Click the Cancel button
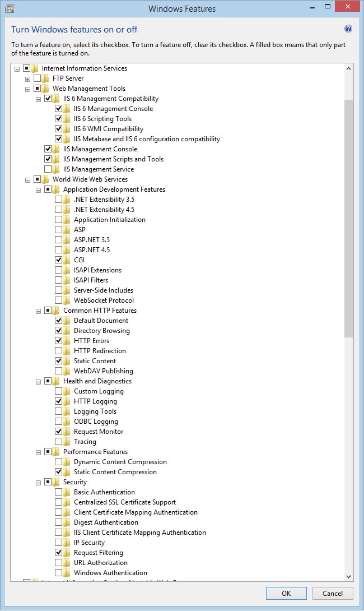This screenshot has height=611, width=364. [x=333, y=593]
